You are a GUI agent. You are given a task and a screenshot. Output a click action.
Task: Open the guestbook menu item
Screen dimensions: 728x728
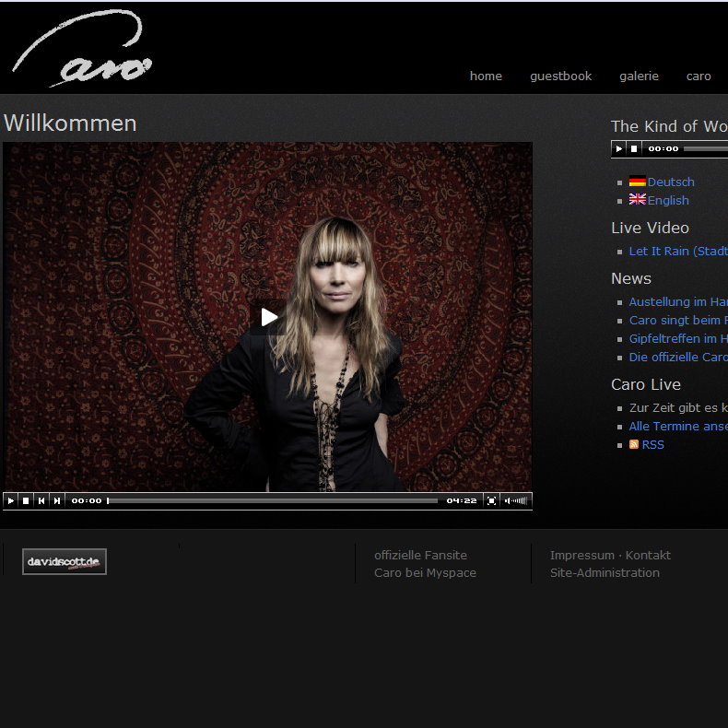click(560, 76)
